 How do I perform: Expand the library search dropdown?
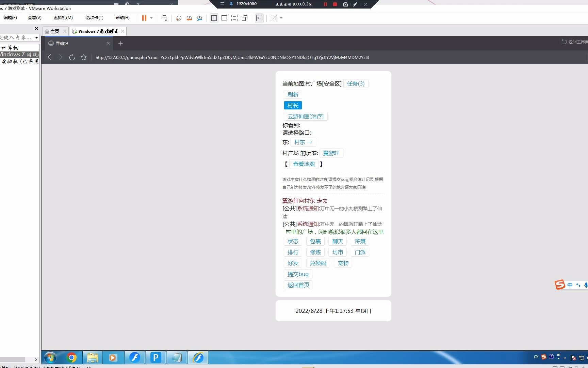[37, 37]
